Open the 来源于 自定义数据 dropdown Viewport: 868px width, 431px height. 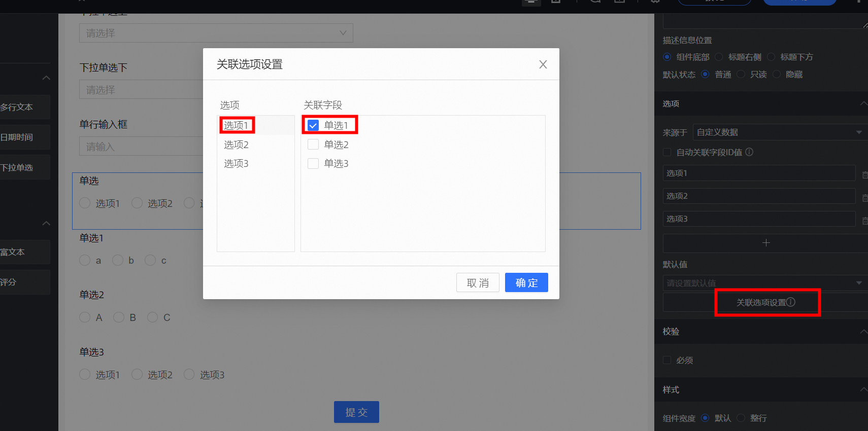(780, 132)
